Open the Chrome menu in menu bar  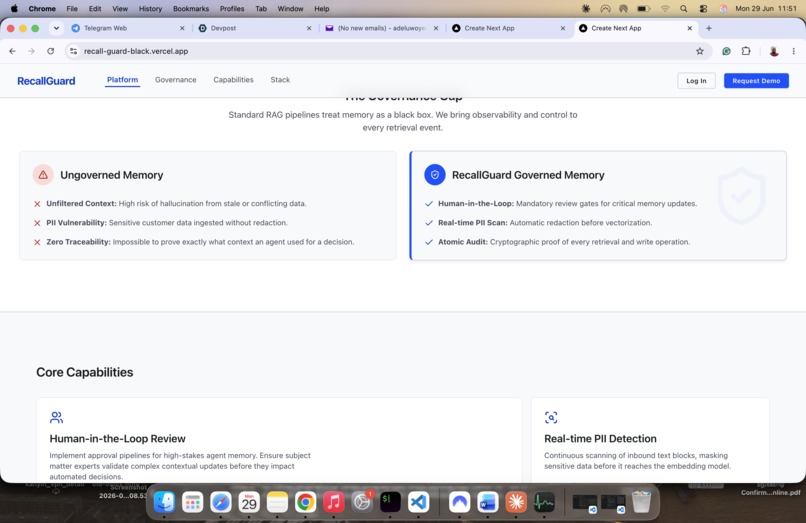coord(42,8)
